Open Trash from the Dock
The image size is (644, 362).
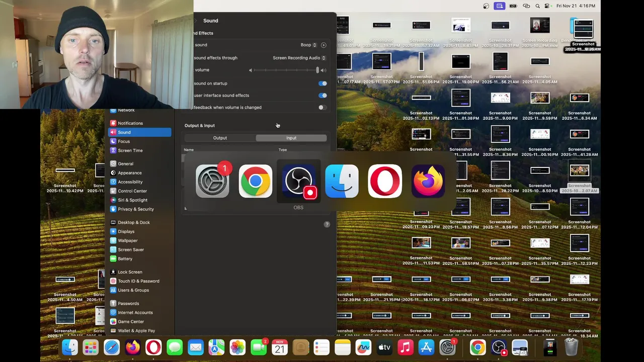[x=571, y=347]
